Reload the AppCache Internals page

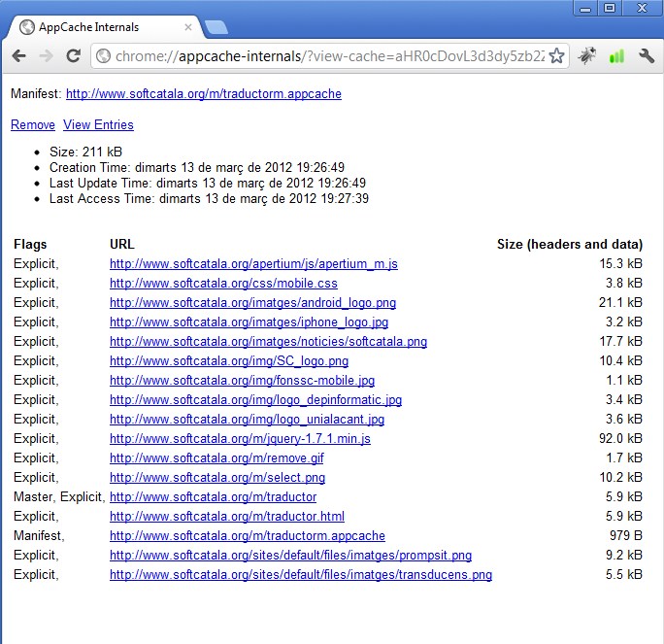(73, 55)
